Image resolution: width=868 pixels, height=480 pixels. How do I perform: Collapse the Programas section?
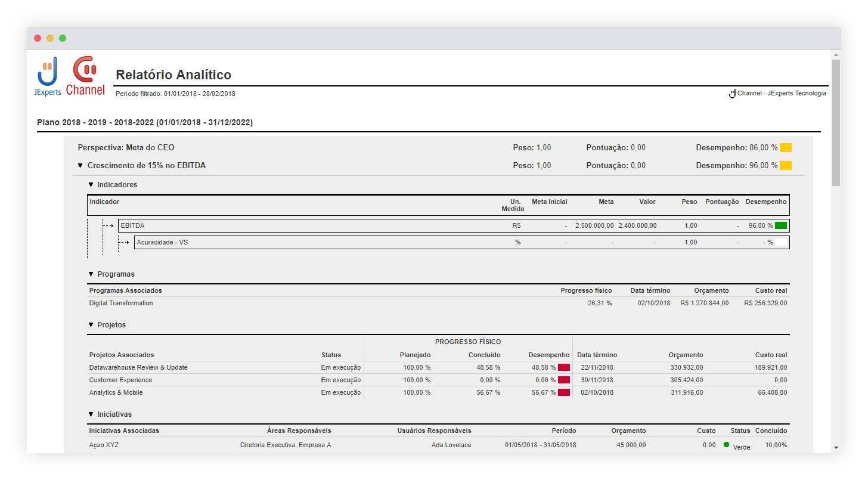[x=91, y=274]
